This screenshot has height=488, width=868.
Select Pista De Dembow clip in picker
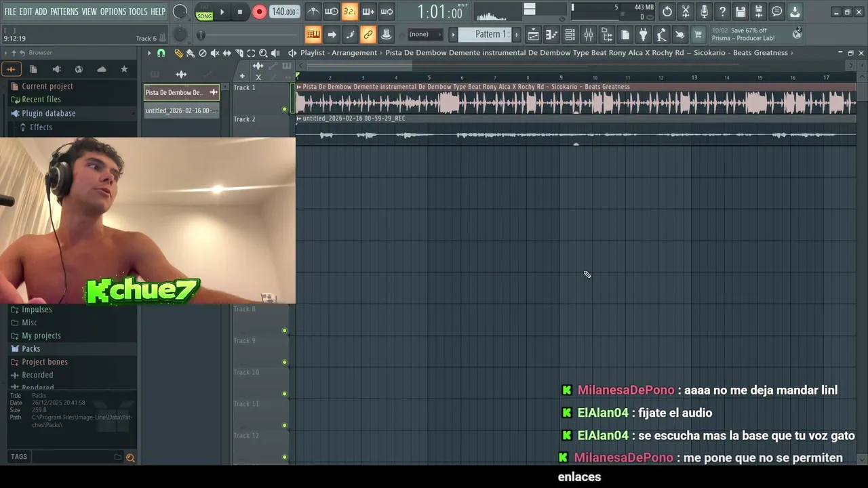coord(181,93)
